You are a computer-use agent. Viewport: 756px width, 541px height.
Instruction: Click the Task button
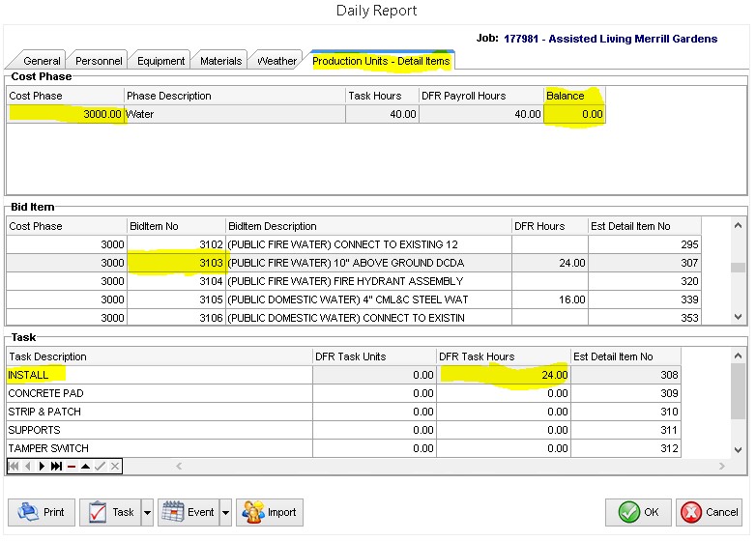pyautogui.click(x=111, y=512)
